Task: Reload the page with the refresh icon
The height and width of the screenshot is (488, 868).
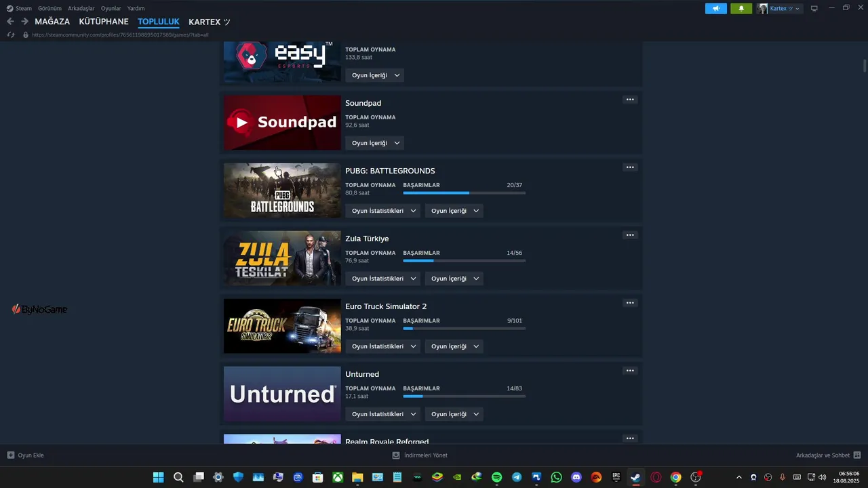Action: [x=11, y=35]
